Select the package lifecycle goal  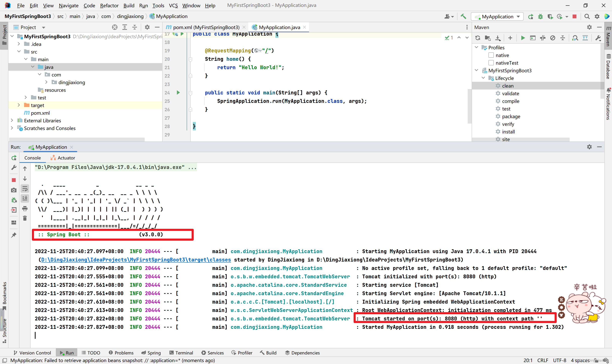tap(511, 116)
